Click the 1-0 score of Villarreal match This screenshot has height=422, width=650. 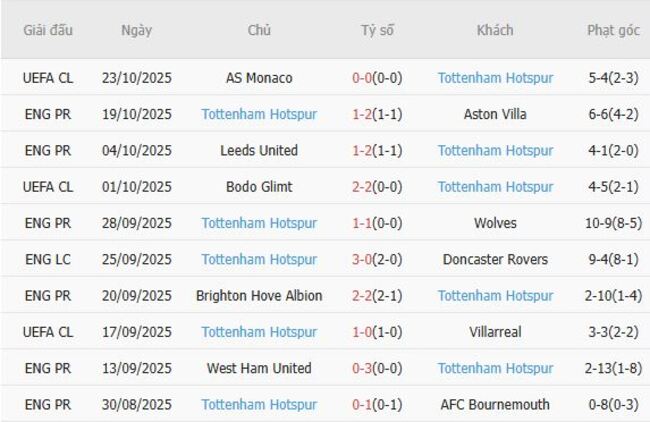[x=365, y=332]
